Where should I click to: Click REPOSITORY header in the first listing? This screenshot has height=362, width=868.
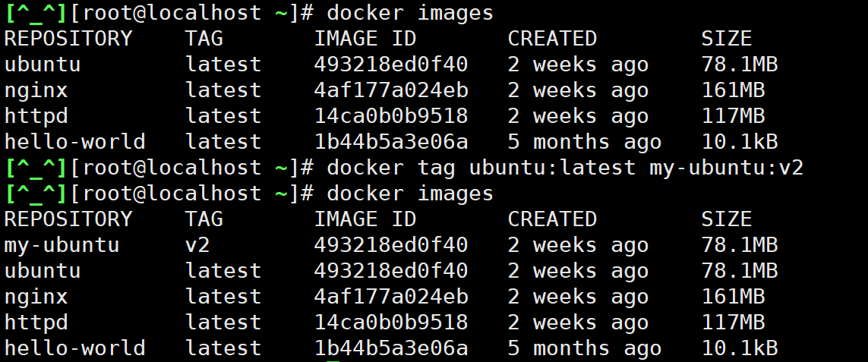tap(68, 39)
